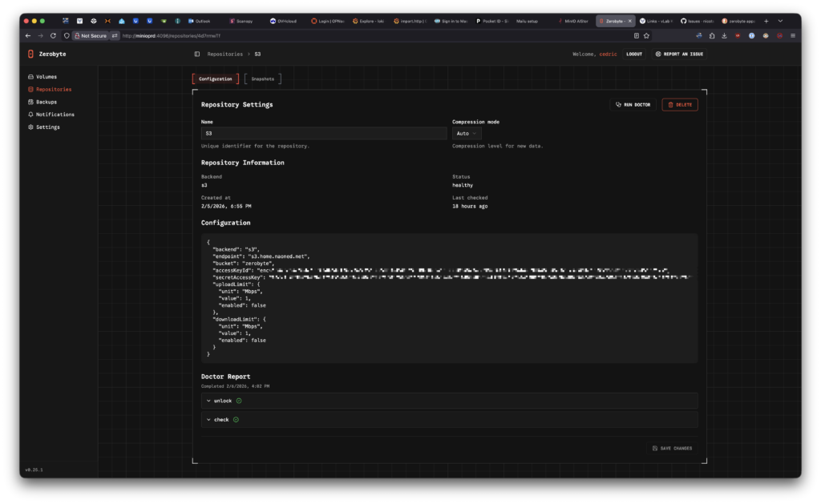
Task: Click the Zerobyte logo icon
Action: 30,54
